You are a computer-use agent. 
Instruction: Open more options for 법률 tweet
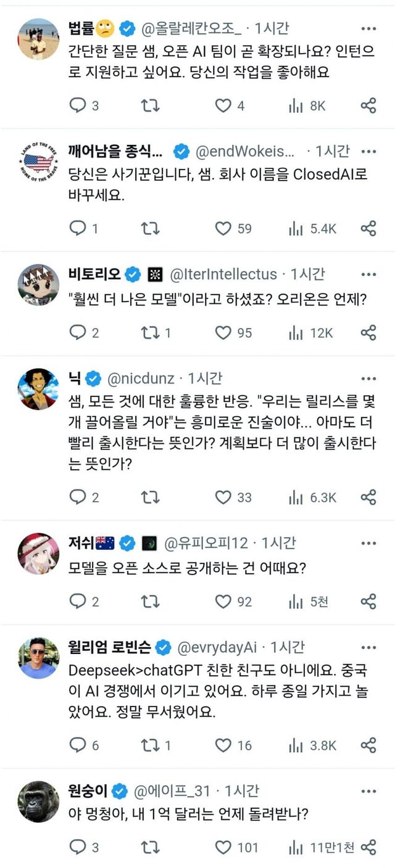point(368,28)
